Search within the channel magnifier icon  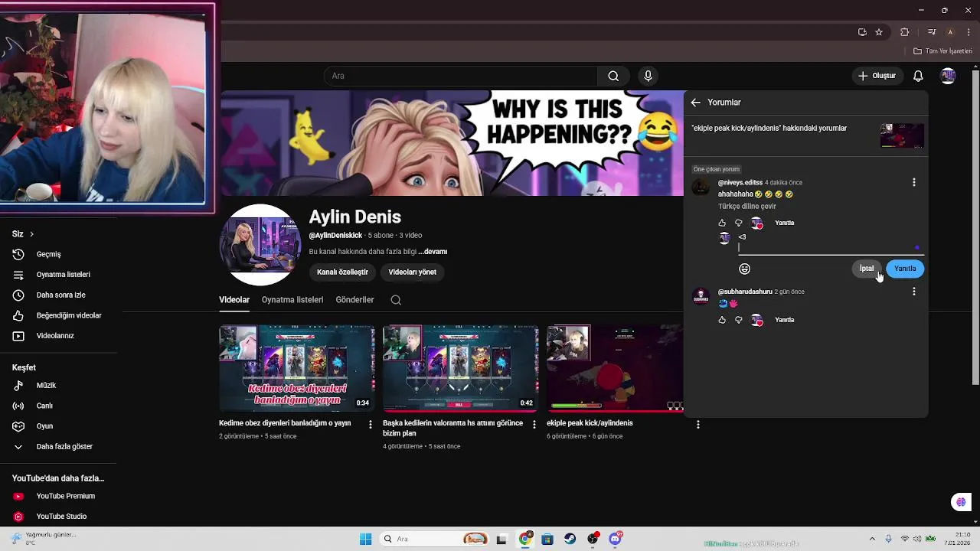396,300
